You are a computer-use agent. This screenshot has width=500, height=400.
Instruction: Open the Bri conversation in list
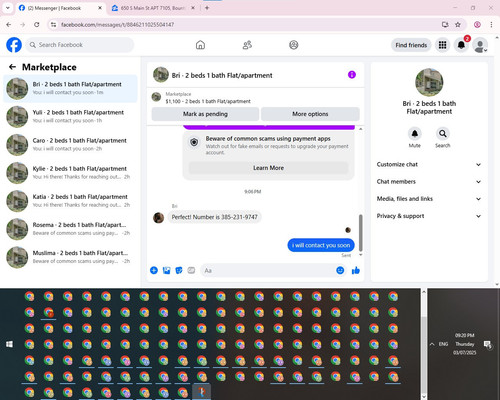coord(70,88)
